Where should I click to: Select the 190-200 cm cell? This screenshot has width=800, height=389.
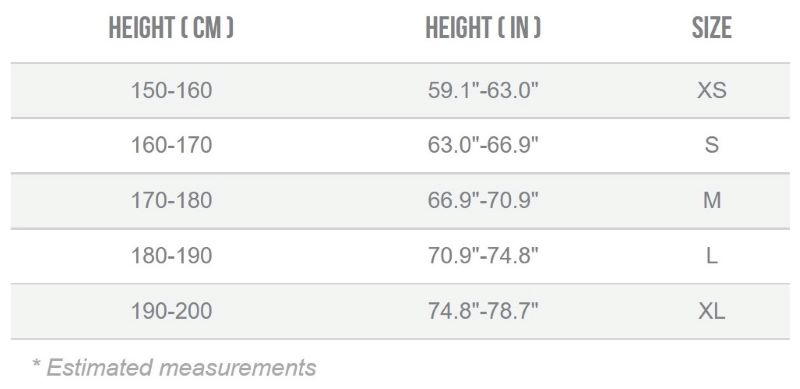pyautogui.click(x=171, y=310)
